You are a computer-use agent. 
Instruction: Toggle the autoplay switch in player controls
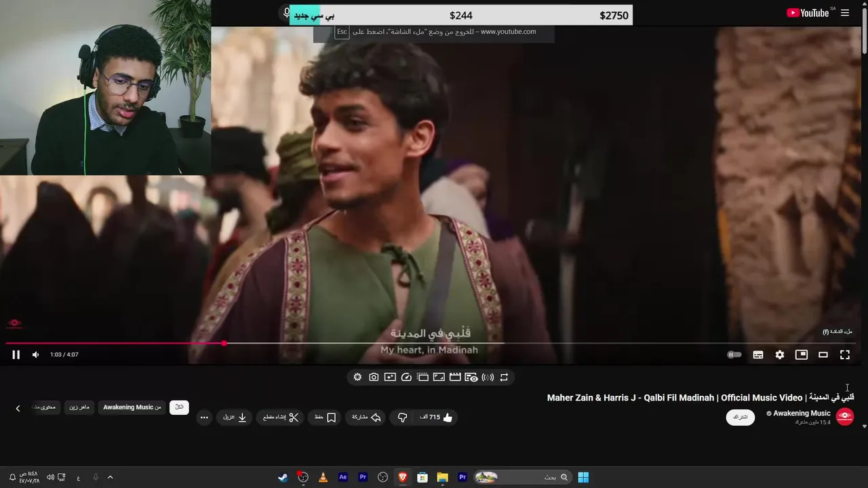(734, 354)
